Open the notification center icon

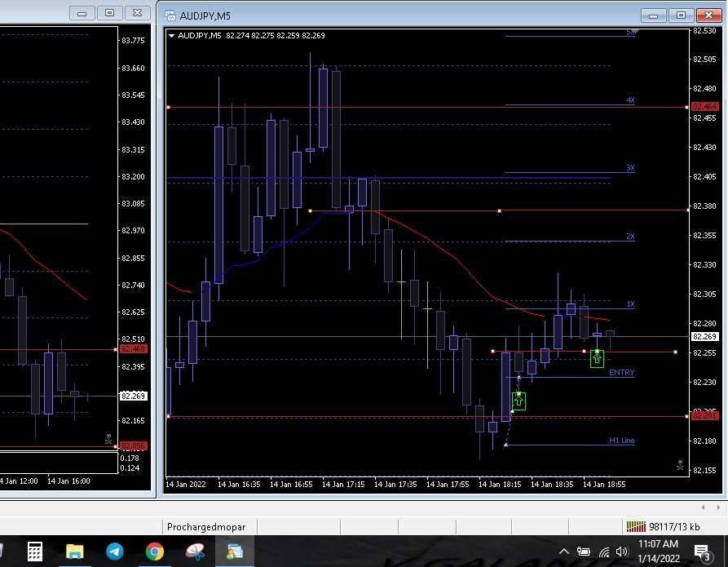(701, 551)
